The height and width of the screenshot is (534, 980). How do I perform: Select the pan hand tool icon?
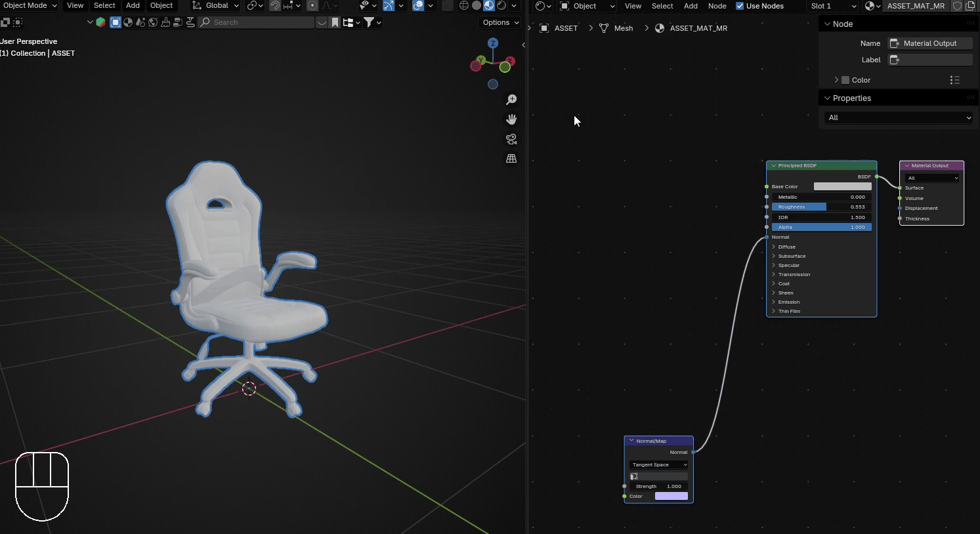pyautogui.click(x=511, y=119)
